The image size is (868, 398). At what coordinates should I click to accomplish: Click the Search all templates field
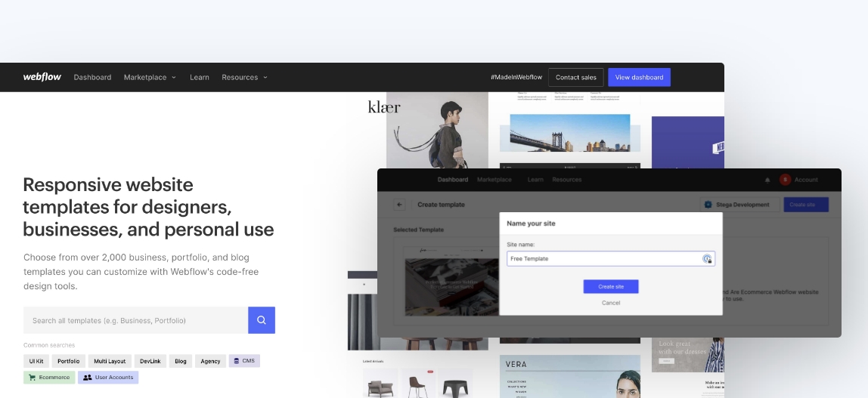135,320
